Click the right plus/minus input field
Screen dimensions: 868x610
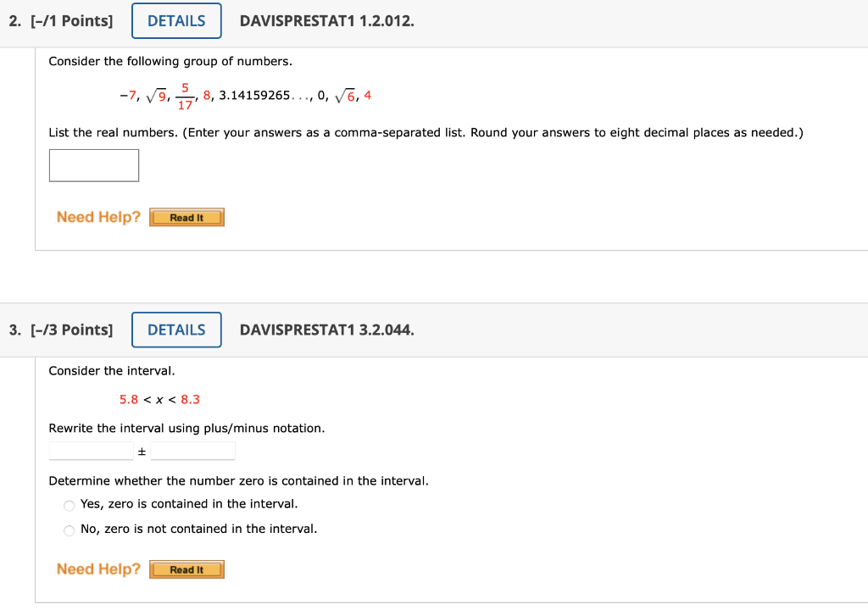[x=192, y=450]
